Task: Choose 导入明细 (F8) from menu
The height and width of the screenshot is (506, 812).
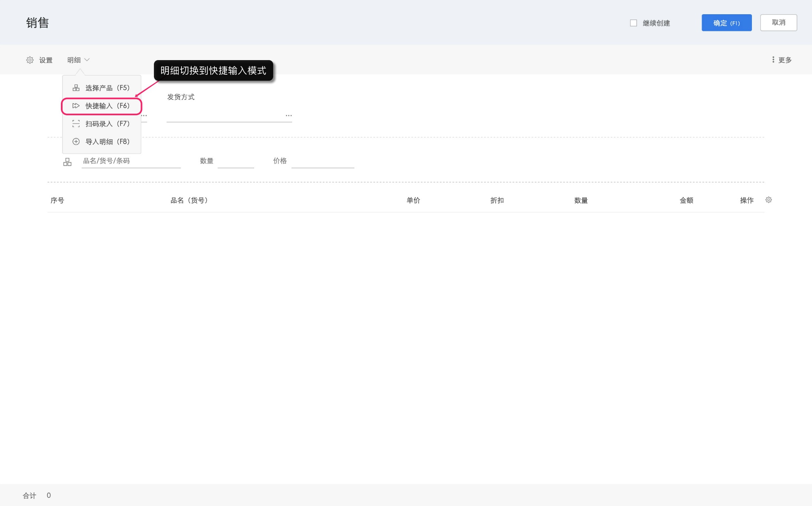Action: click(x=107, y=142)
